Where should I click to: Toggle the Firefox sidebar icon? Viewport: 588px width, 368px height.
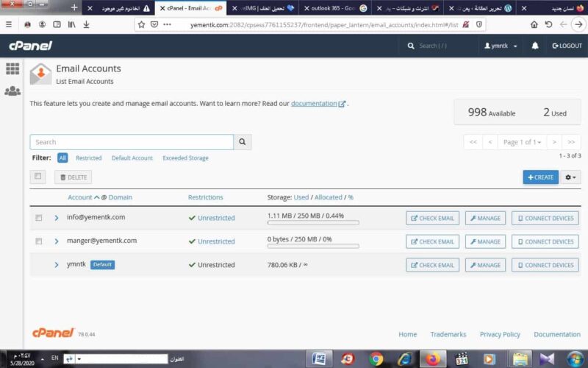point(57,24)
